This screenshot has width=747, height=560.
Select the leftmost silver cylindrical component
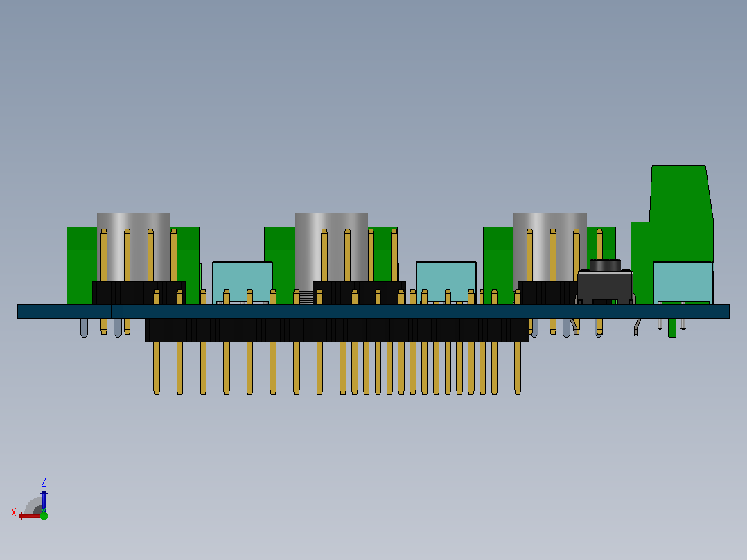[134, 247]
